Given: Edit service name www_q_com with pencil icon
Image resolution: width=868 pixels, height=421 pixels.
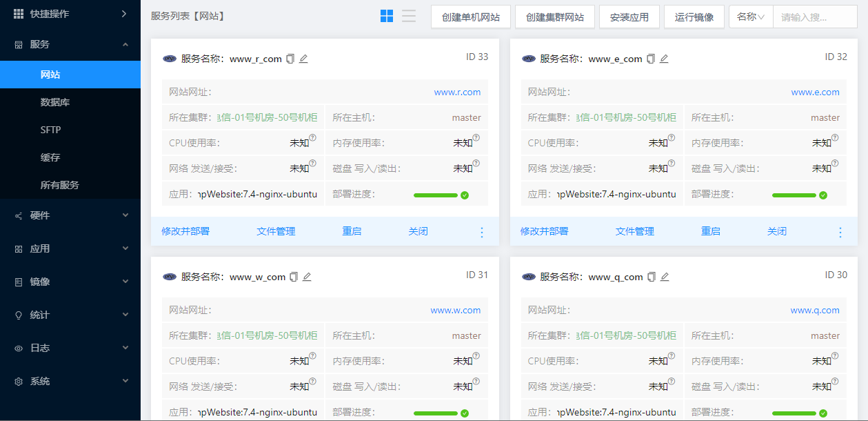Looking at the screenshot, I should [x=665, y=277].
